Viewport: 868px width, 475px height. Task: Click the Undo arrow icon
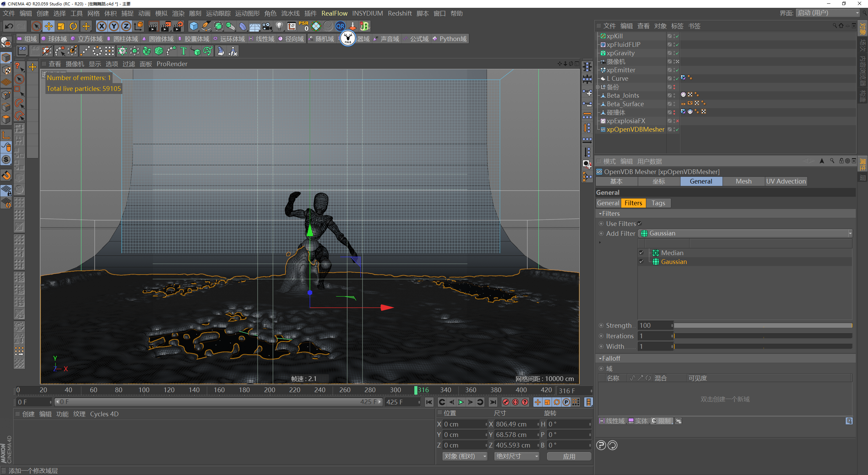click(9, 26)
